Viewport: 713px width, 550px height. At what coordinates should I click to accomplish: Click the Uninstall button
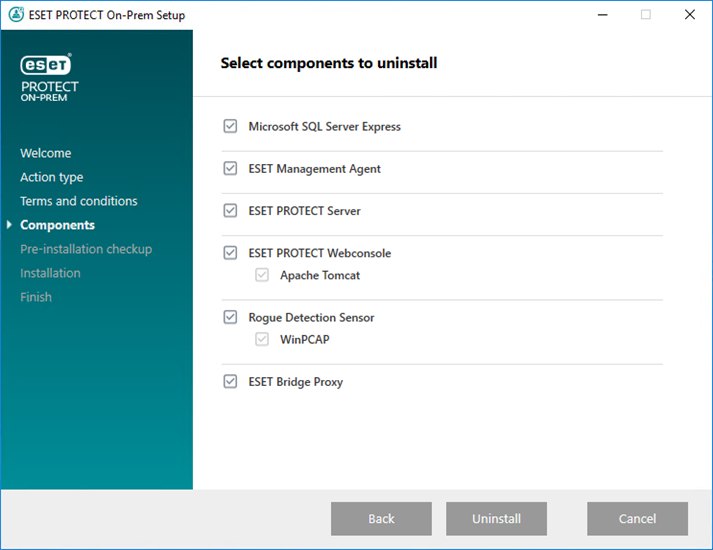(x=496, y=519)
